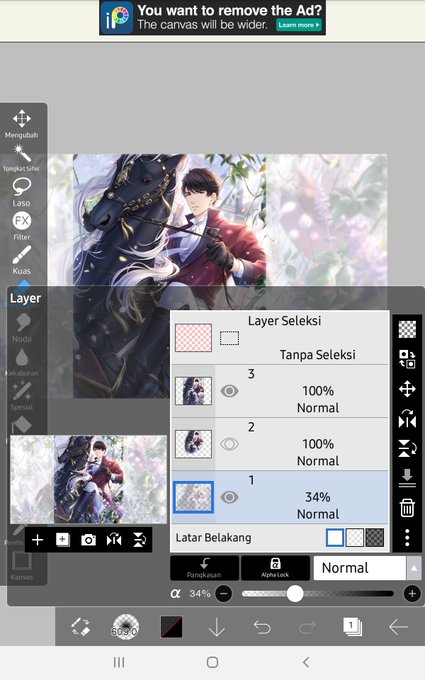Hide layer 3 with eye icon
425x680 pixels.
click(x=229, y=391)
